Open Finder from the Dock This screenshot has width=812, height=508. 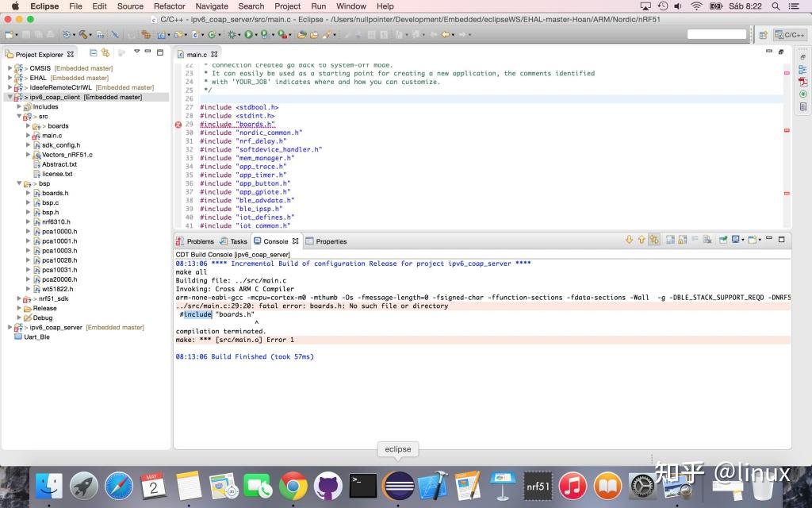pyautogui.click(x=48, y=487)
